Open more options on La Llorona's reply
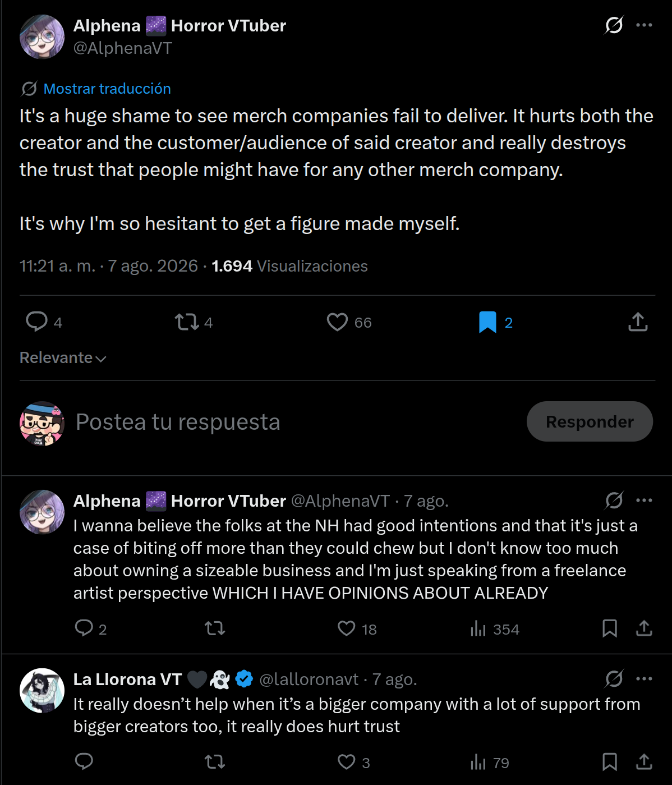This screenshot has height=785, width=672. coord(644,678)
